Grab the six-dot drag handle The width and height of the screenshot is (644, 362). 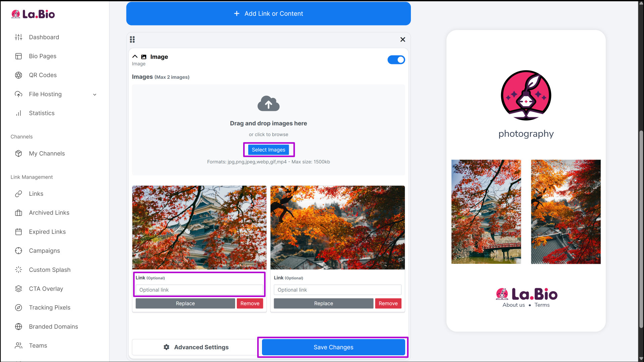click(x=132, y=40)
